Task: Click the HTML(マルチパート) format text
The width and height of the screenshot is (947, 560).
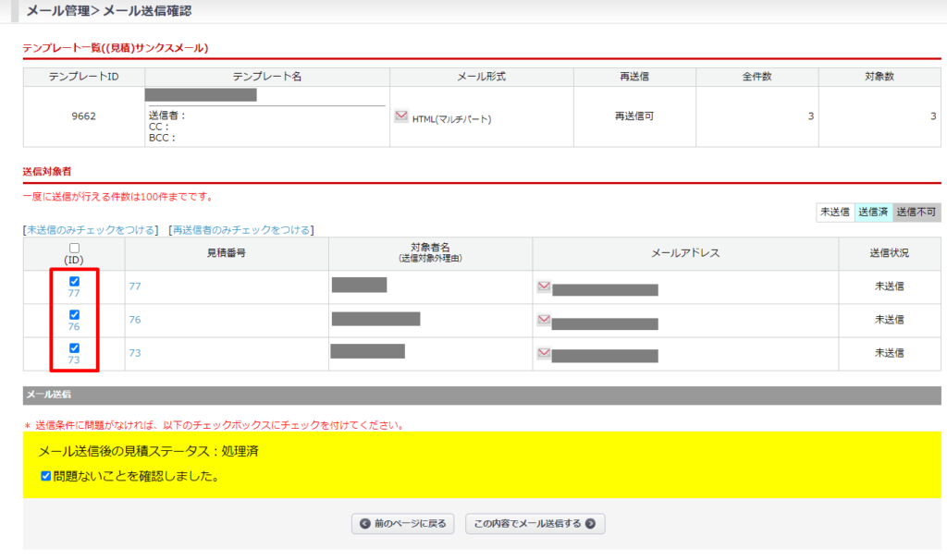Action: [x=451, y=119]
